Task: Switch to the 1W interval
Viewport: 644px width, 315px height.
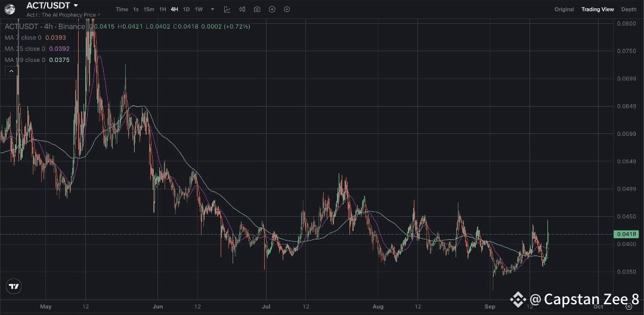Action: (x=199, y=9)
